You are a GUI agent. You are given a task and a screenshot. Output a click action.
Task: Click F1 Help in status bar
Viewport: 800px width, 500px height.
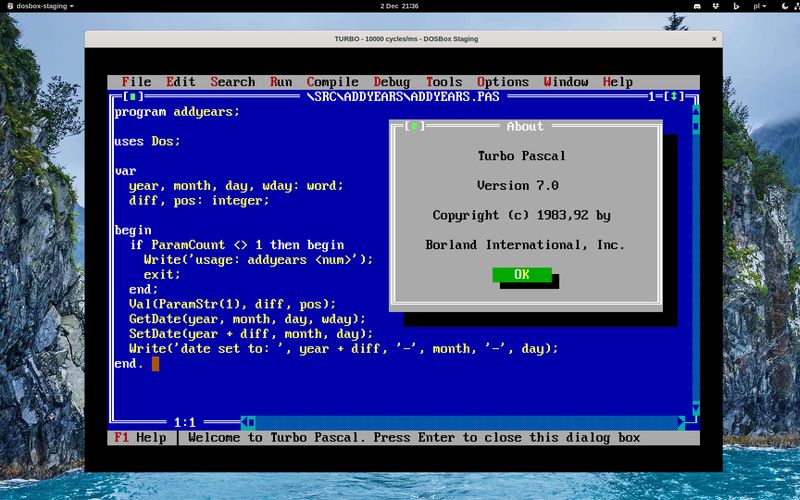coord(140,438)
